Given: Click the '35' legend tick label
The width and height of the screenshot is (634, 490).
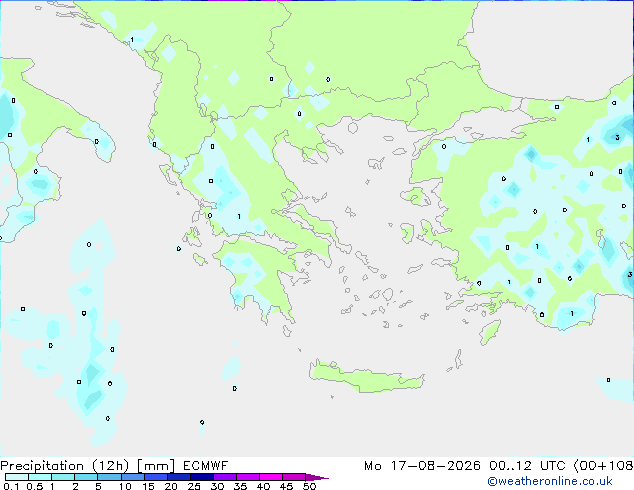Looking at the screenshot, I should click(240, 486).
